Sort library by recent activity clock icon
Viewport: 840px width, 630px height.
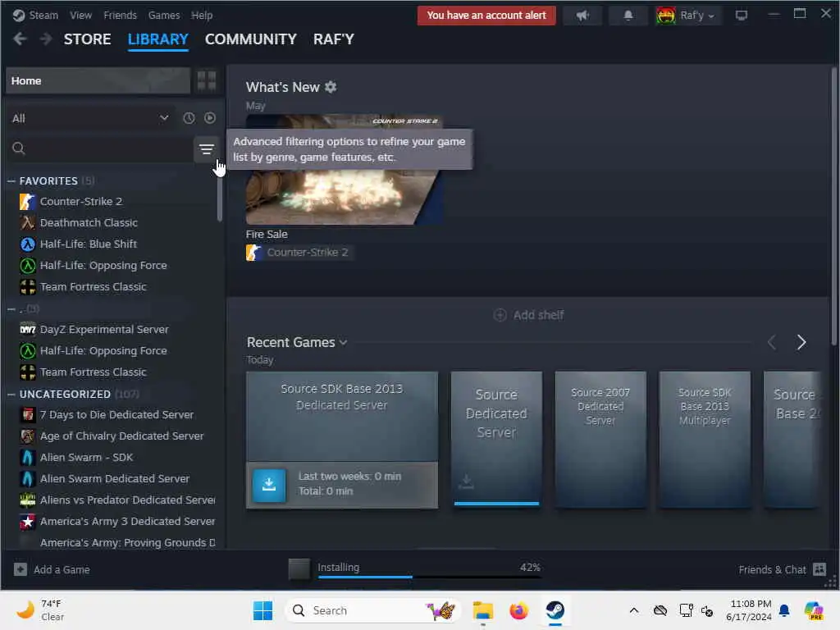tap(189, 118)
